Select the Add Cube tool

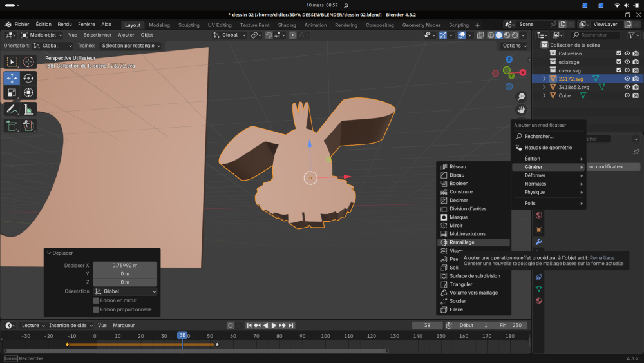click(x=12, y=125)
